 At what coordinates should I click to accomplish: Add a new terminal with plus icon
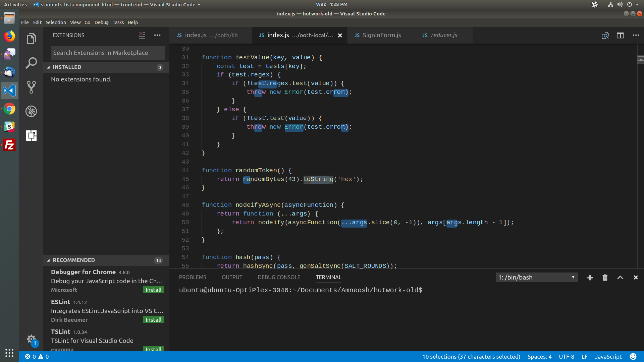coord(590,278)
